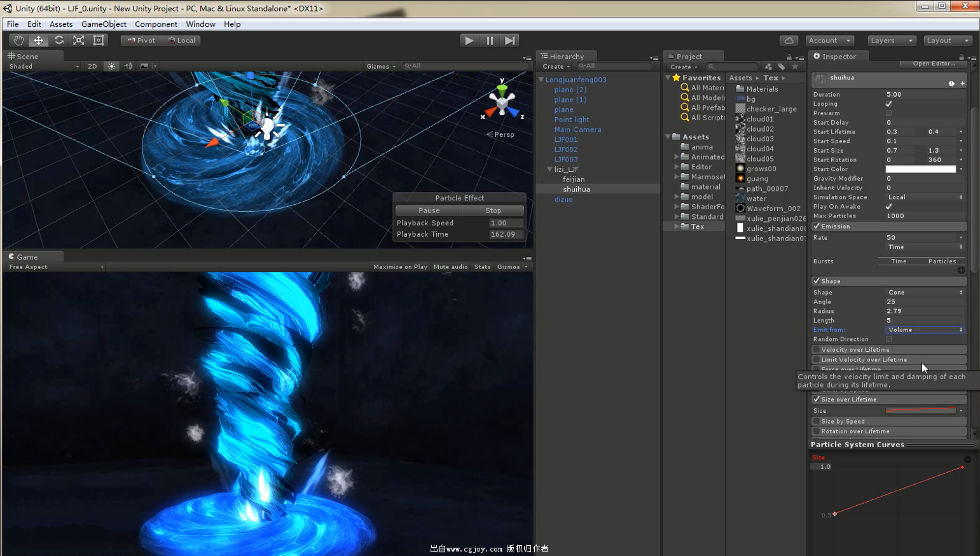980x556 pixels.
Task: Open the Component menu
Action: [x=156, y=24]
